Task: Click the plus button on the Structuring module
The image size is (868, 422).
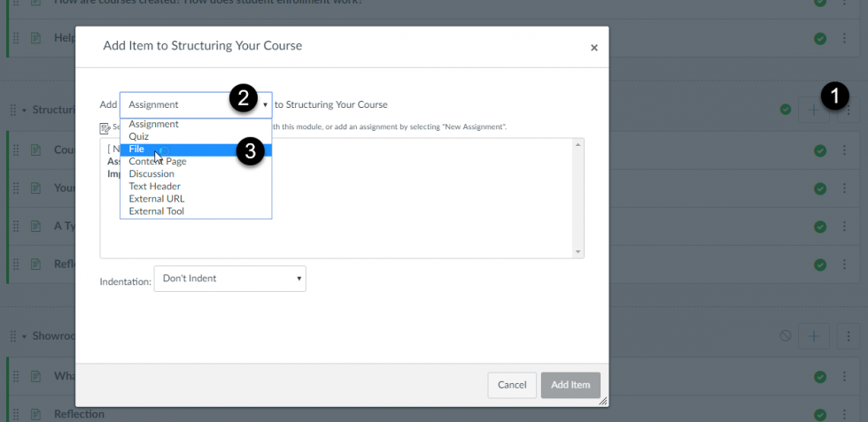Action: (813, 110)
